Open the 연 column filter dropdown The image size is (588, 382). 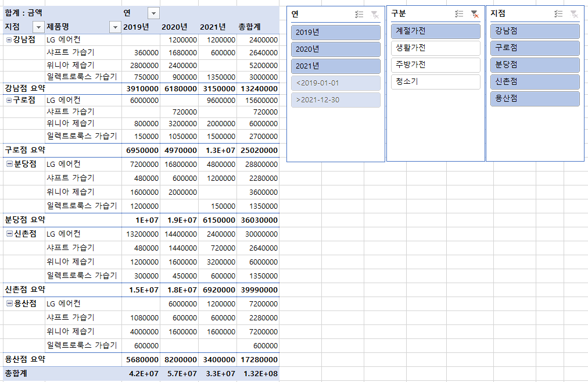click(x=153, y=13)
